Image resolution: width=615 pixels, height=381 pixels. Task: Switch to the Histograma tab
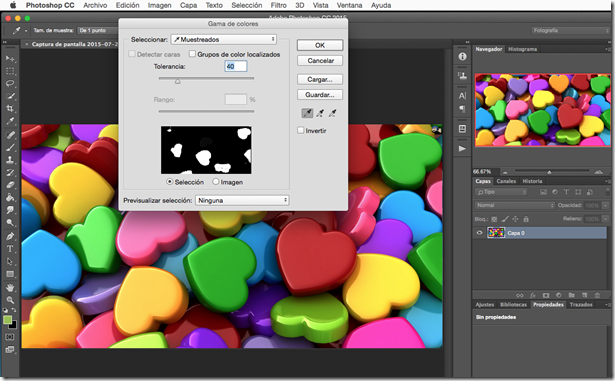coord(522,49)
